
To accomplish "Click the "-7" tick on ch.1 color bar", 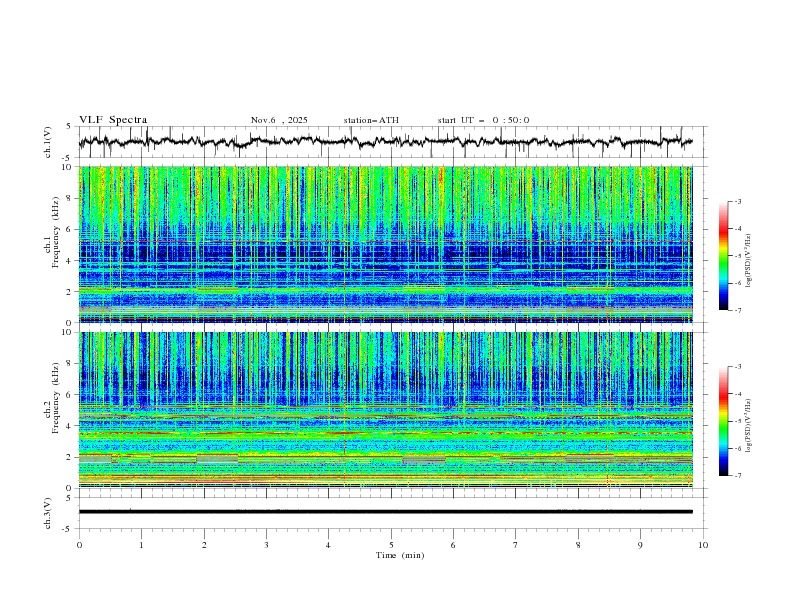I will coord(737,310).
